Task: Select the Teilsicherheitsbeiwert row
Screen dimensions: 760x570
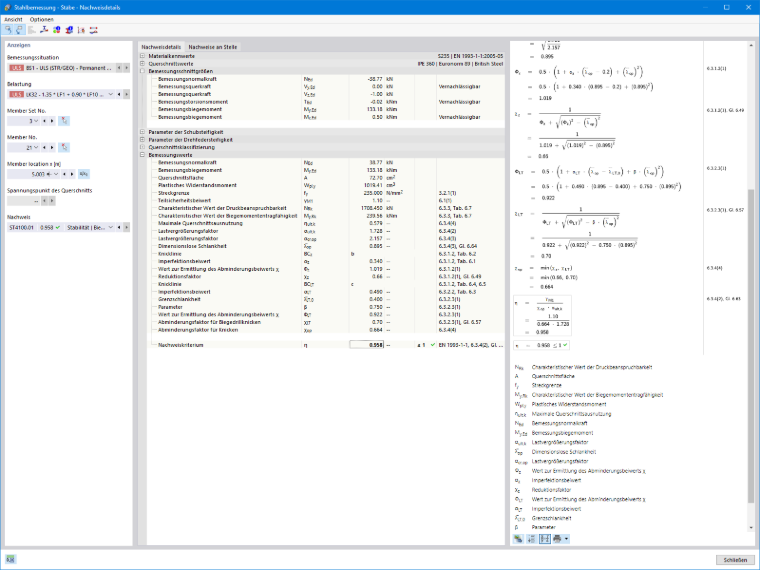Action: (x=326, y=201)
